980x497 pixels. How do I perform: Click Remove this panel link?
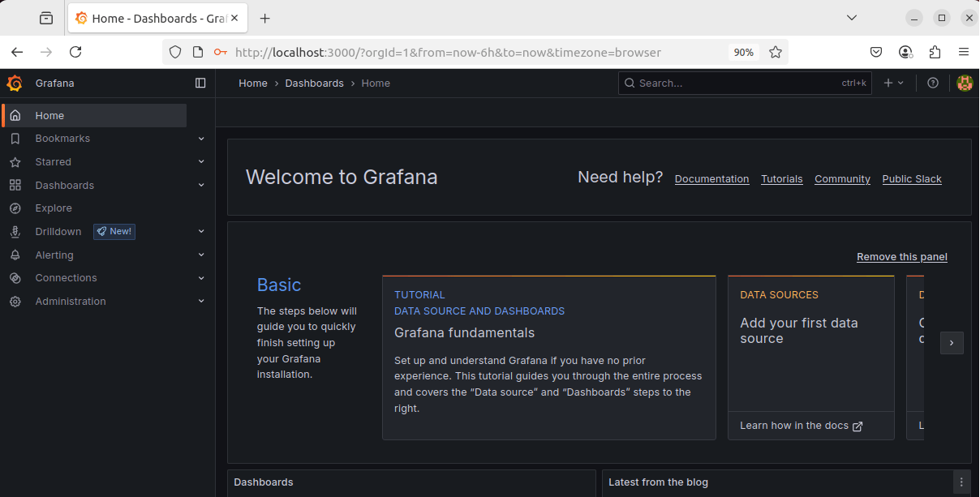(901, 257)
